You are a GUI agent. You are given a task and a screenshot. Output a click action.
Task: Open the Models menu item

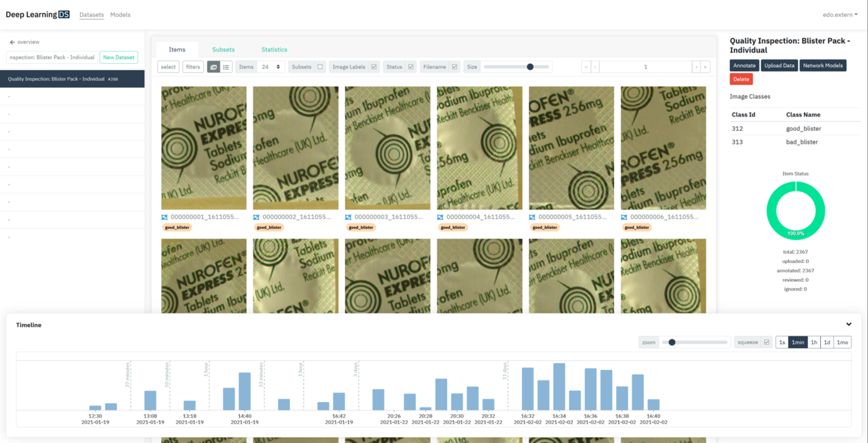point(120,15)
